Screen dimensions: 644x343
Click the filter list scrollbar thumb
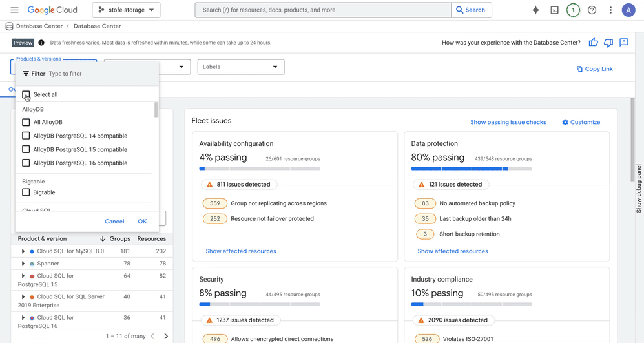[156, 110]
